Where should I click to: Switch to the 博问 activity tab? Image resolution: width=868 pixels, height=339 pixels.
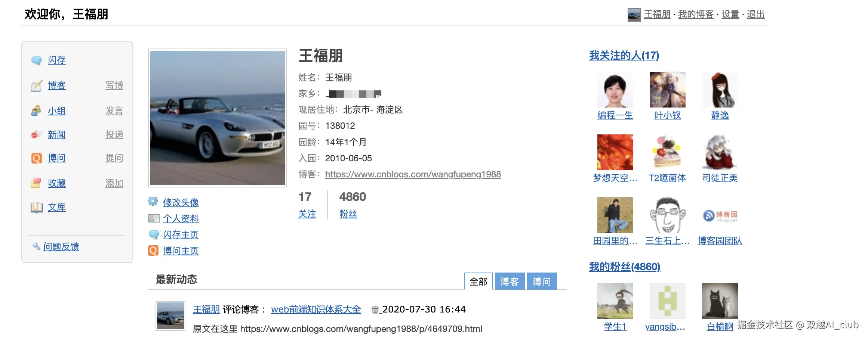[542, 281]
